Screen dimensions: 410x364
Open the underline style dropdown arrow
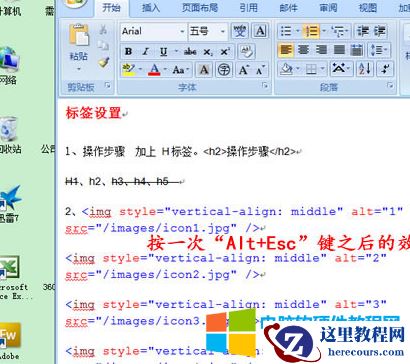(176, 51)
